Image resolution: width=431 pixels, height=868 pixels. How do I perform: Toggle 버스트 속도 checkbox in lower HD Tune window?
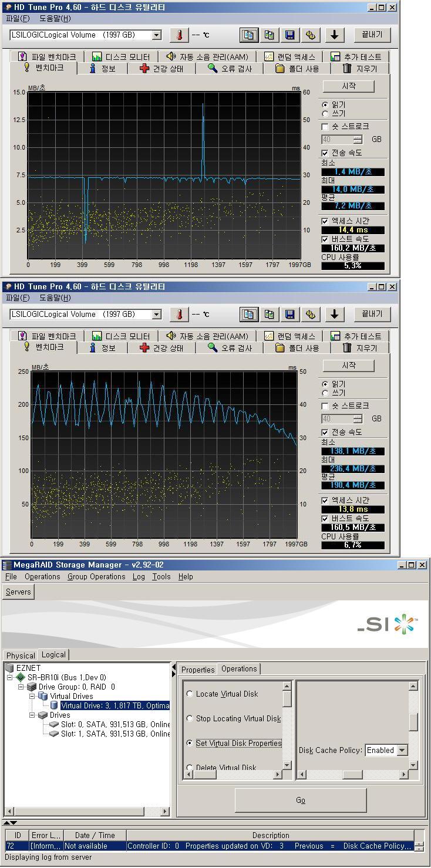(x=325, y=519)
